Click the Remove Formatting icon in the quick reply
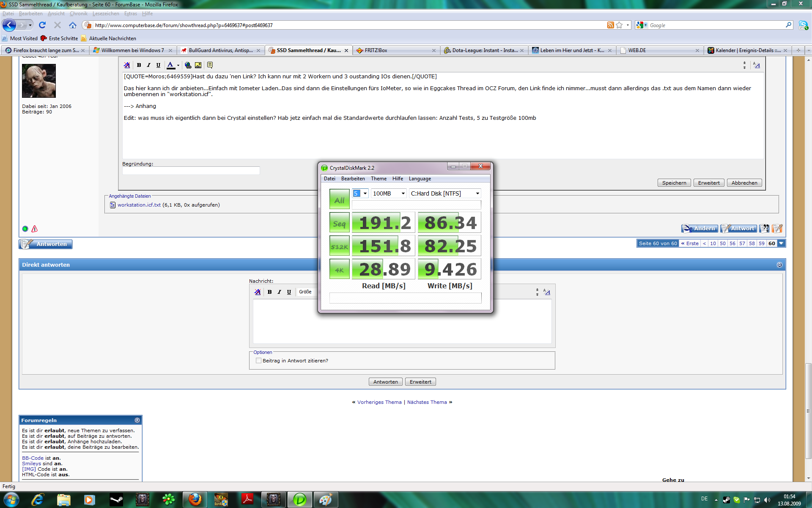Image resolution: width=812 pixels, height=508 pixels. [258, 292]
